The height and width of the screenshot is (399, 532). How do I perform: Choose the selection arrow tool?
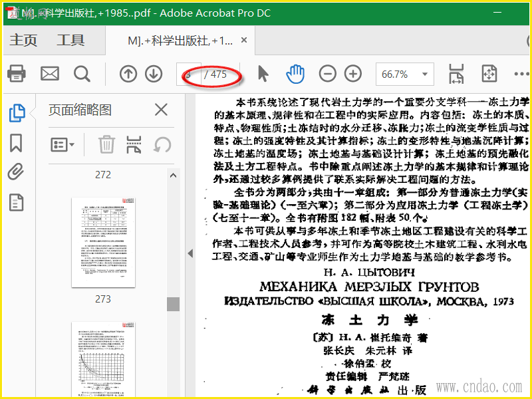[x=263, y=74]
